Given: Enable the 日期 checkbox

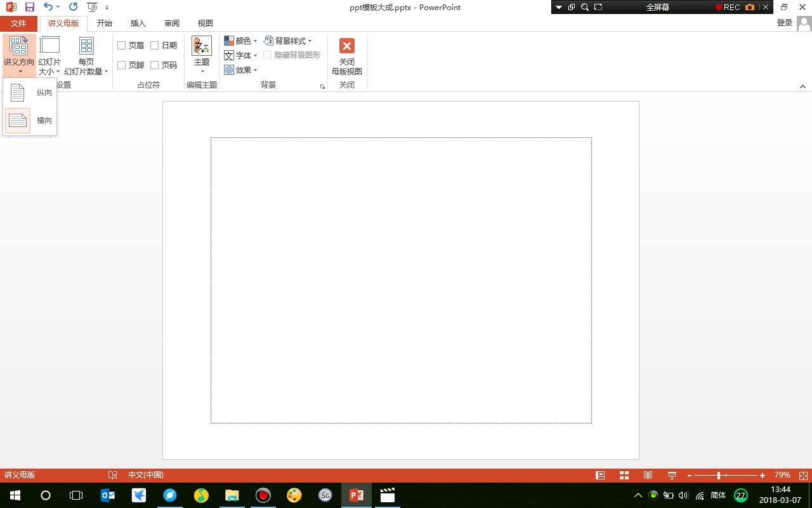Looking at the screenshot, I should (x=154, y=45).
